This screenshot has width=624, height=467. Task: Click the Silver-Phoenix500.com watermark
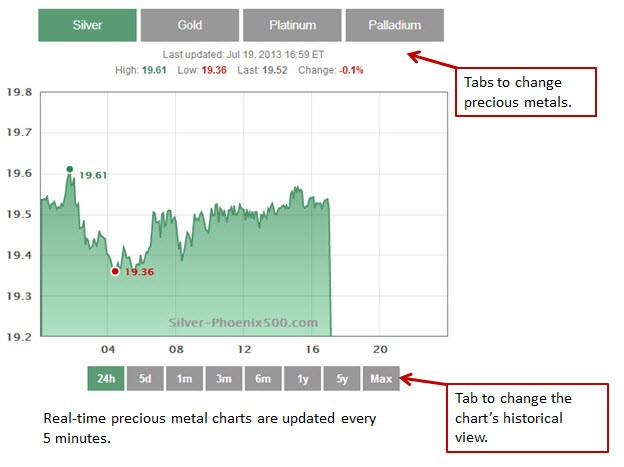pyautogui.click(x=243, y=323)
